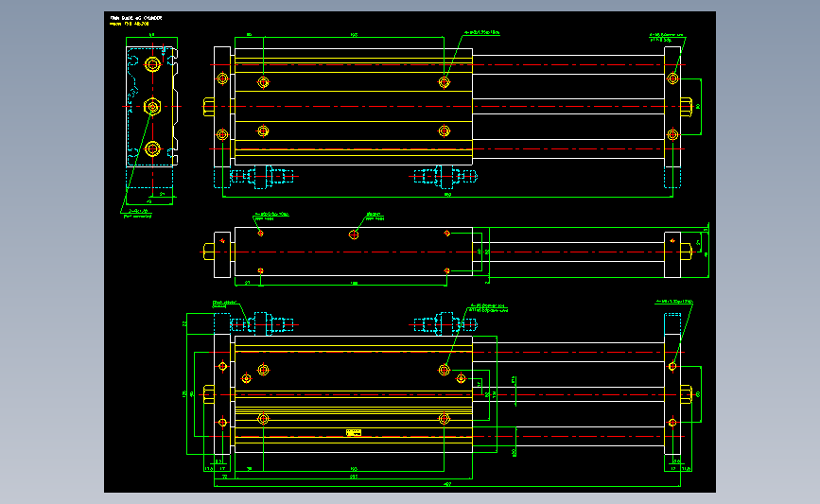The image size is (820, 504).
Task: Click the white drawing title text at top-left
Action: pos(136,18)
